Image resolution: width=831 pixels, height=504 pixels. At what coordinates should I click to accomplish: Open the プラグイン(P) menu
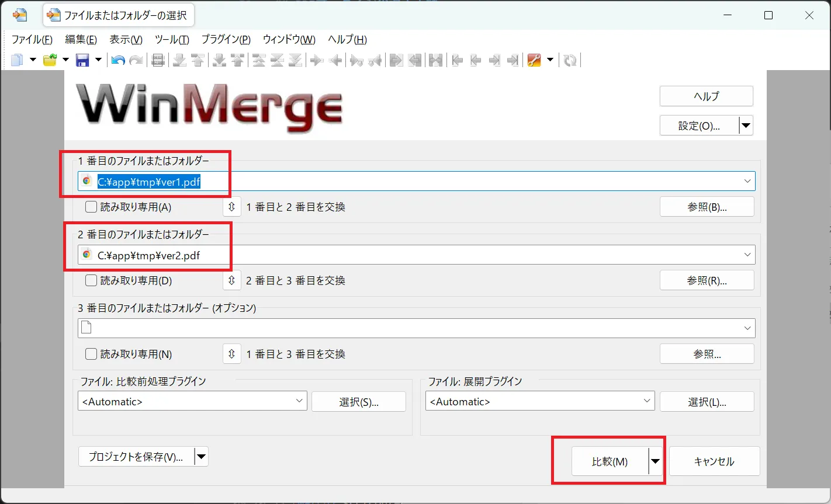(226, 40)
